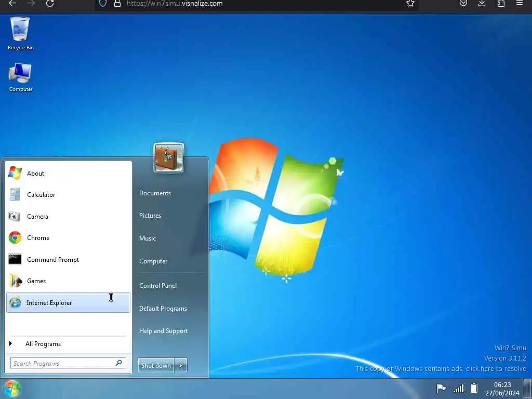Image resolution: width=532 pixels, height=399 pixels.
Task: Click the Pocket save icon
Action: [x=463, y=4]
